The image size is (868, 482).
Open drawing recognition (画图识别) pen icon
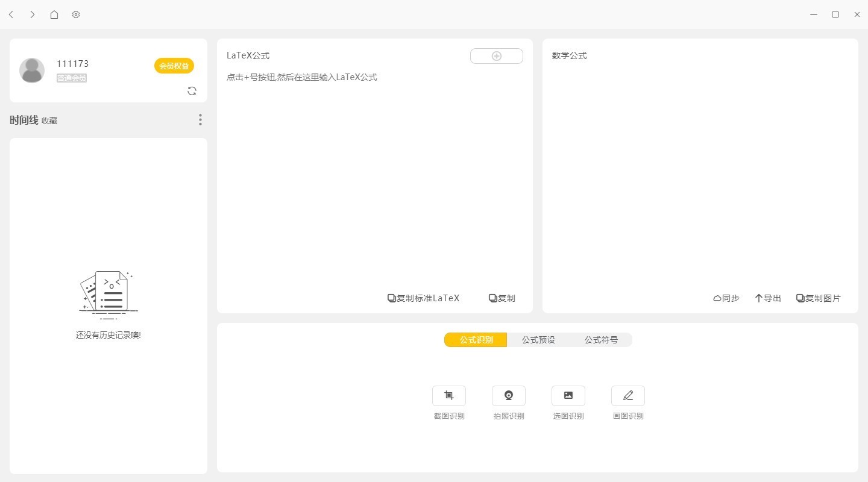pyautogui.click(x=628, y=396)
